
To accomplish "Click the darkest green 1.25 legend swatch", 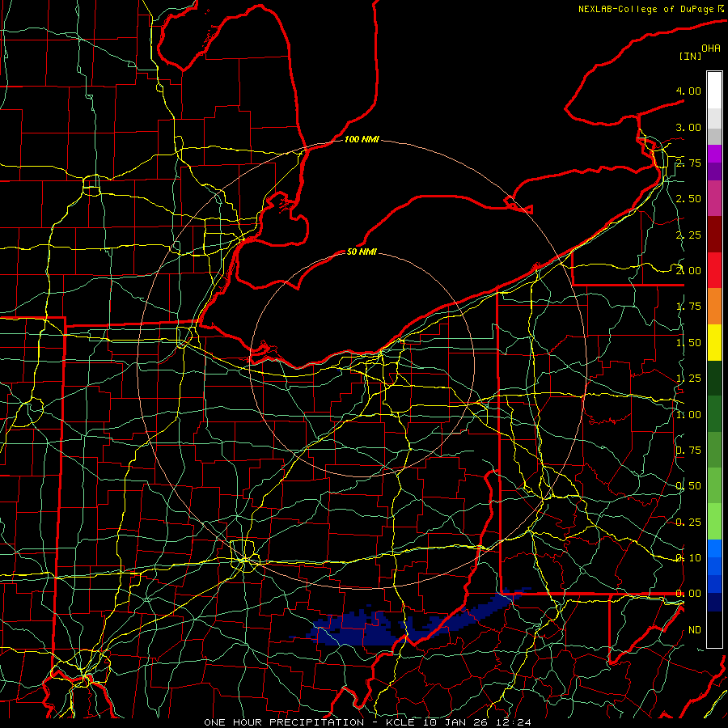I will click(714, 378).
